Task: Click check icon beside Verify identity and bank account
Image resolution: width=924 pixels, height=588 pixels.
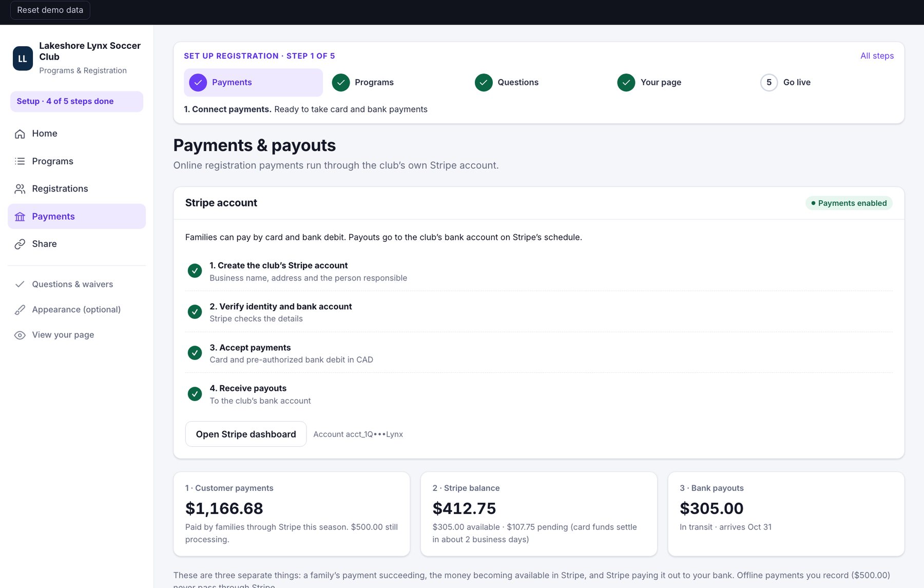Action: click(x=195, y=312)
